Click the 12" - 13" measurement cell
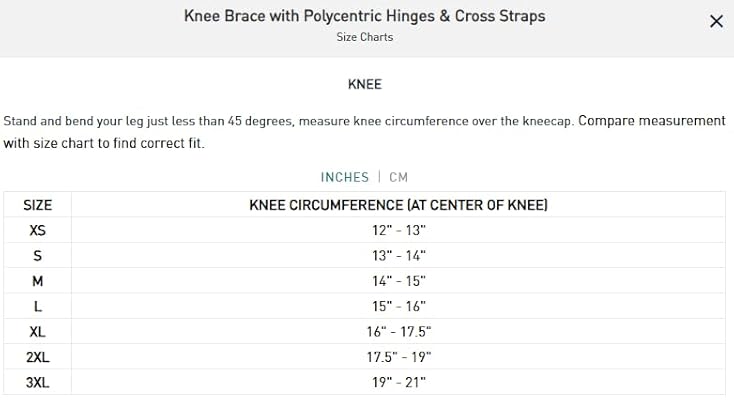 pos(398,230)
